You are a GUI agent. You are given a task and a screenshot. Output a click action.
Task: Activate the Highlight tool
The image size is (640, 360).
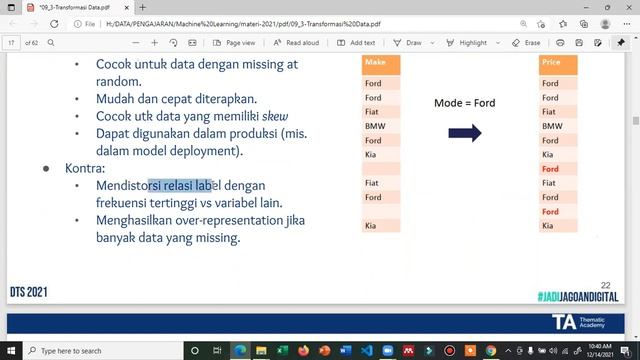(x=467, y=42)
